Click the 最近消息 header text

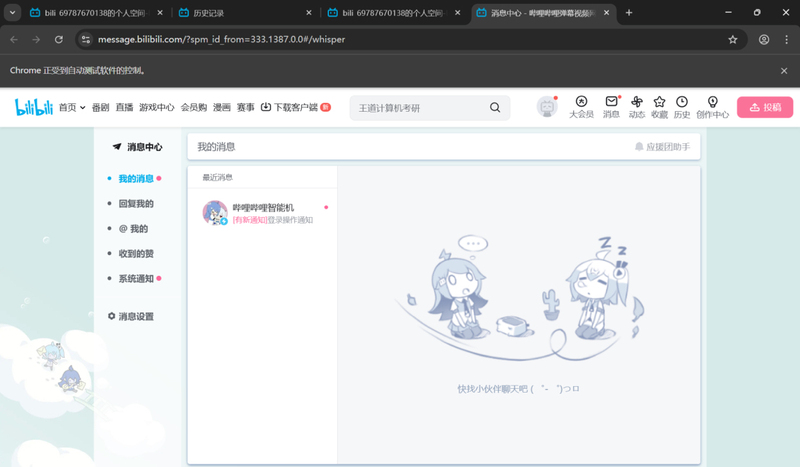click(x=217, y=178)
